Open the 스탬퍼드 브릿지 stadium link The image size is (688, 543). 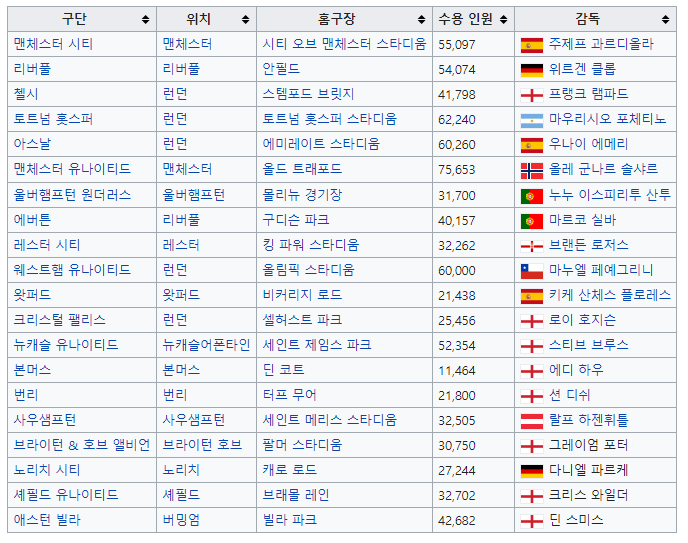[x=308, y=94]
